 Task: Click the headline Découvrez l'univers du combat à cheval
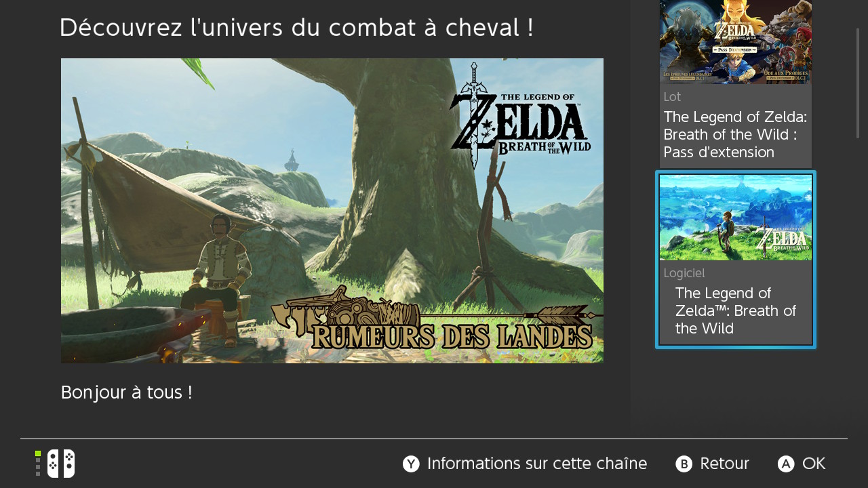[x=296, y=28]
